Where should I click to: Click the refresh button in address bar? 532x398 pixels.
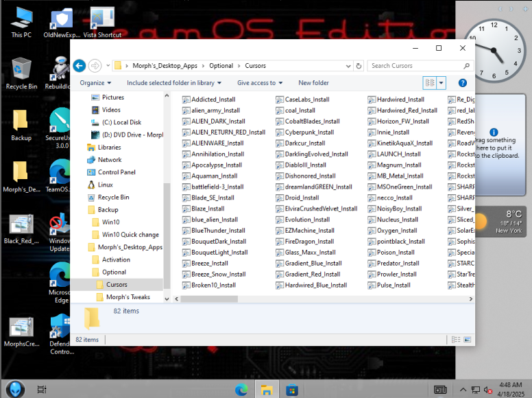click(x=359, y=66)
